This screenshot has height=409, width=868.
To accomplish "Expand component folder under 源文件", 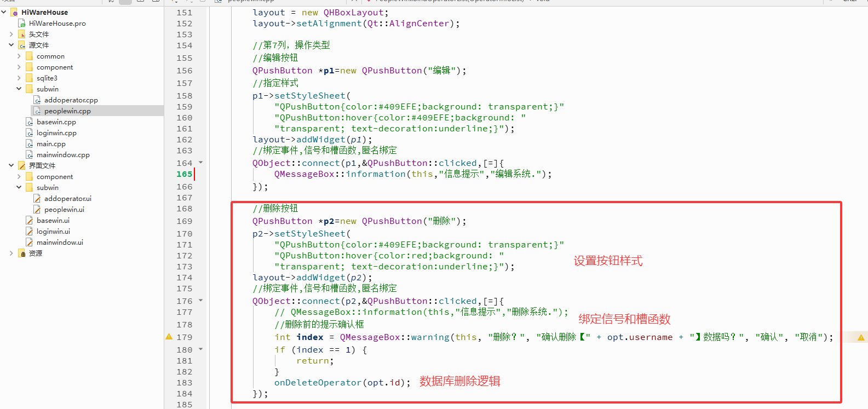I will coord(19,67).
